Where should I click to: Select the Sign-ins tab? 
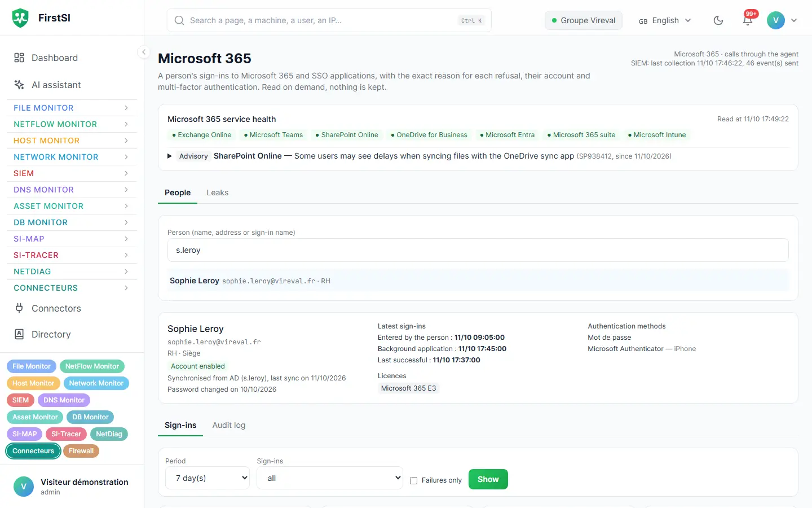pyautogui.click(x=180, y=425)
